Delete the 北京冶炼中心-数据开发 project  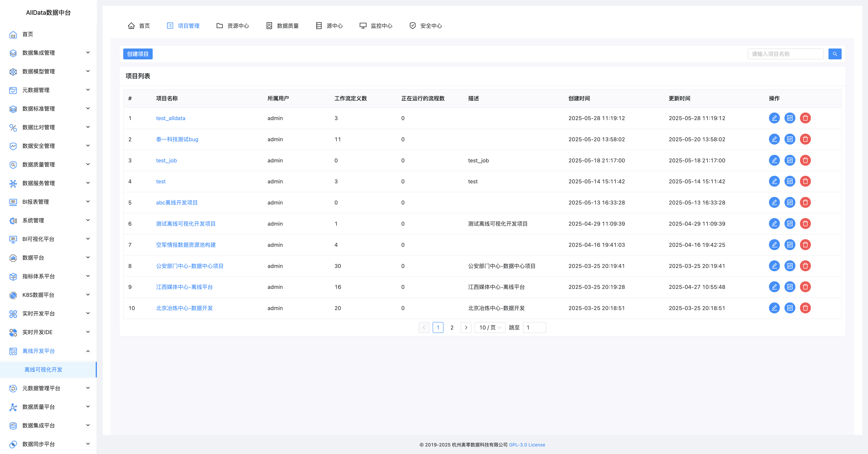[805, 308]
